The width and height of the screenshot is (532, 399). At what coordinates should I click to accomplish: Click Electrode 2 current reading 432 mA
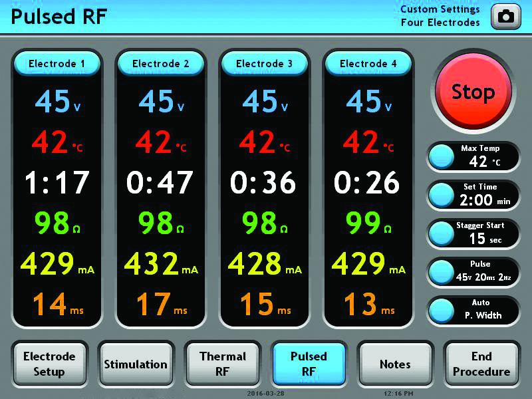point(160,264)
